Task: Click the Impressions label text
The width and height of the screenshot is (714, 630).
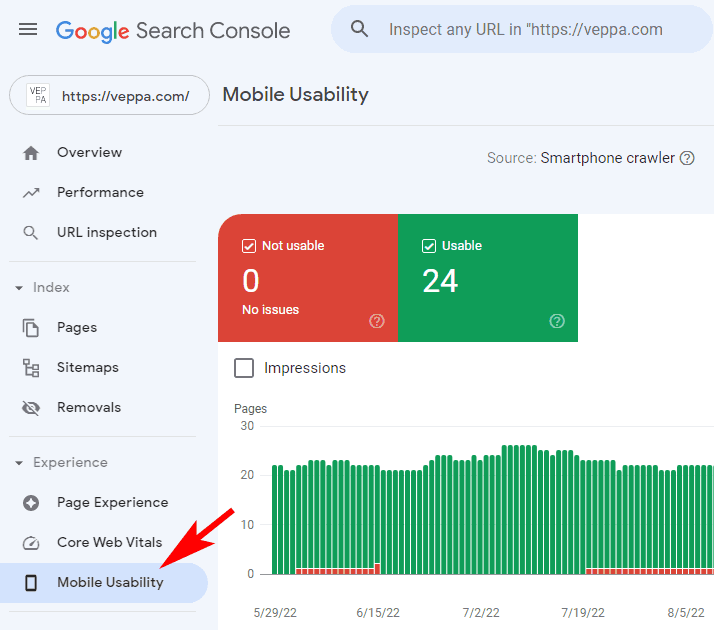Action: [x=305, y=368]
